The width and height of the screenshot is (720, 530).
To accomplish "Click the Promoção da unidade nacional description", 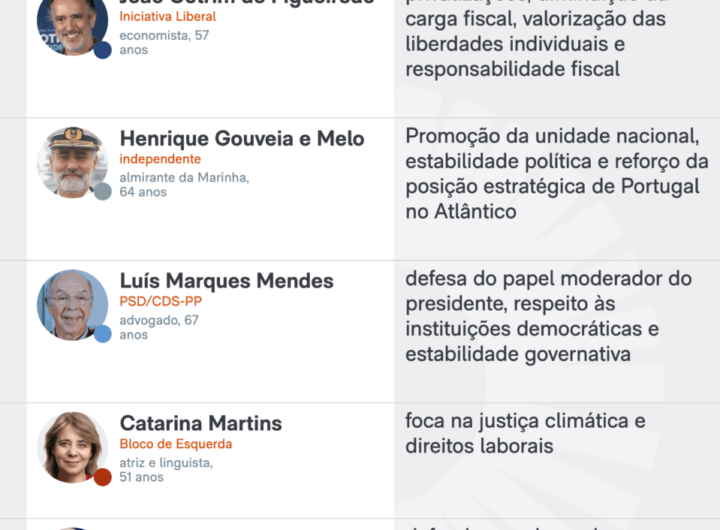I will pyautogui.click(x=557, y=174).
